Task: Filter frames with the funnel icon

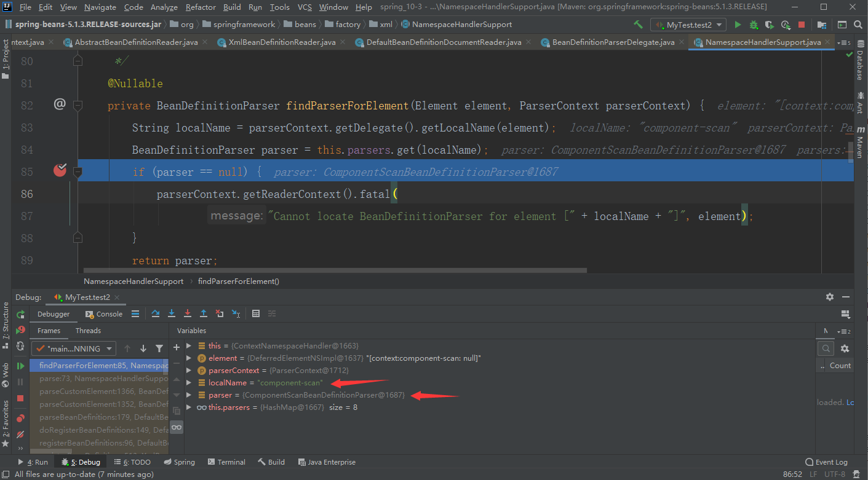Action: 159,348
